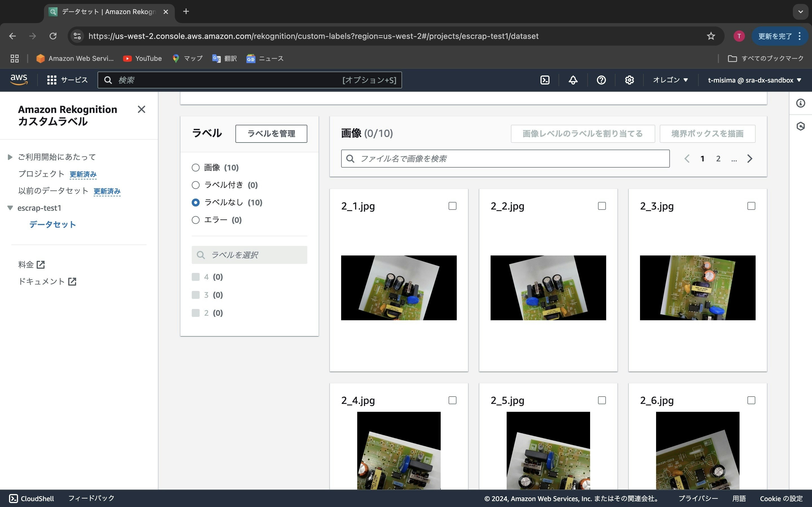Screen dimensions: 812x507
Task: Open the info panel icon on right edge
Action: [x=801, y=103]
